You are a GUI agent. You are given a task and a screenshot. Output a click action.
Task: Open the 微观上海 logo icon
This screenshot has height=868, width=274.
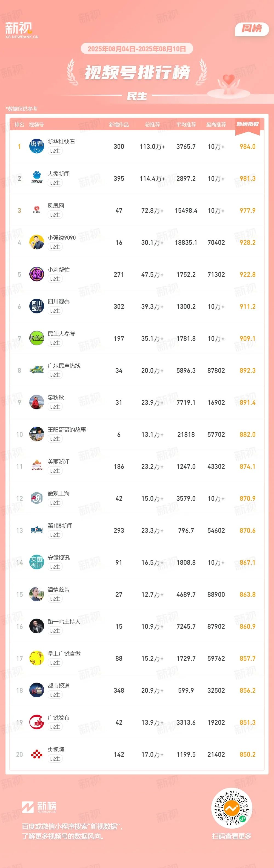point(36,498)
